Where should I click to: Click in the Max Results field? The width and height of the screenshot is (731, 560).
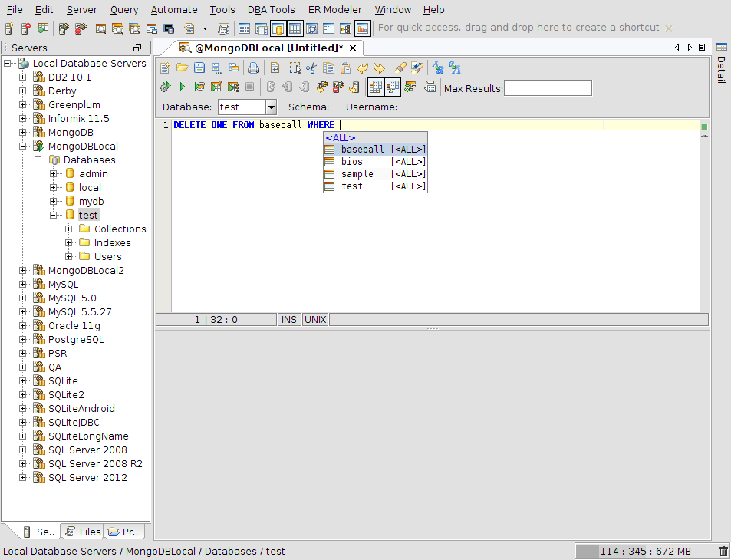click(x=548, y=88)
